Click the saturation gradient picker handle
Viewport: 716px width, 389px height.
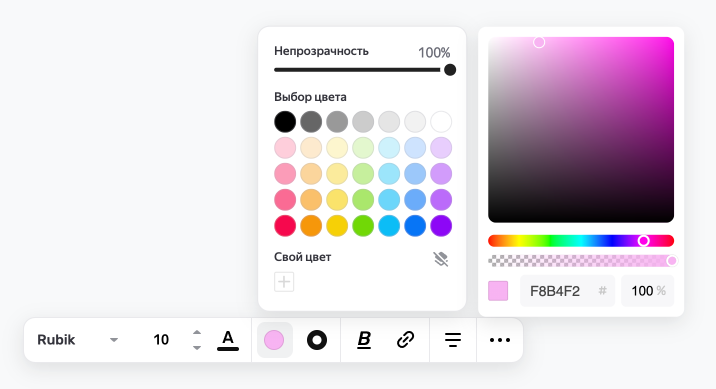click(539, 42)
